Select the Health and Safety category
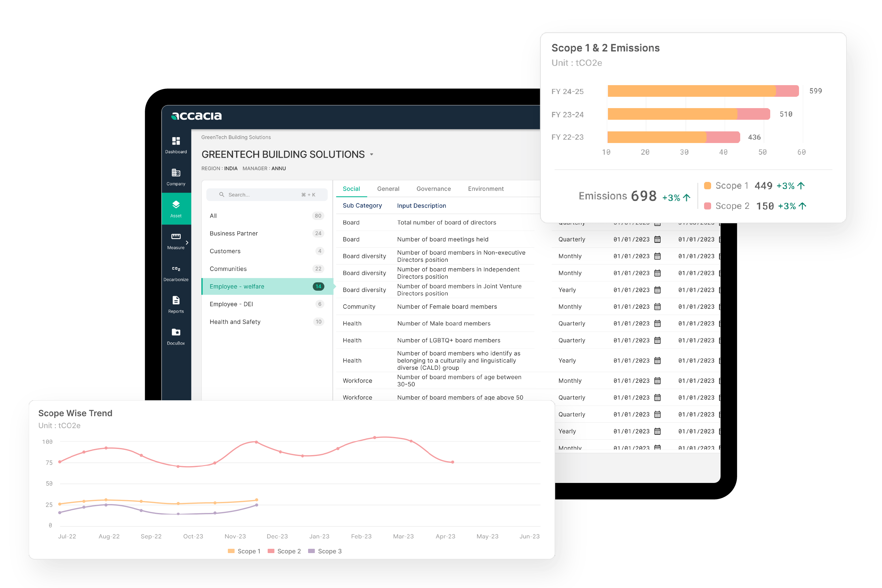The image size is (882, 588). pos(267,322)
